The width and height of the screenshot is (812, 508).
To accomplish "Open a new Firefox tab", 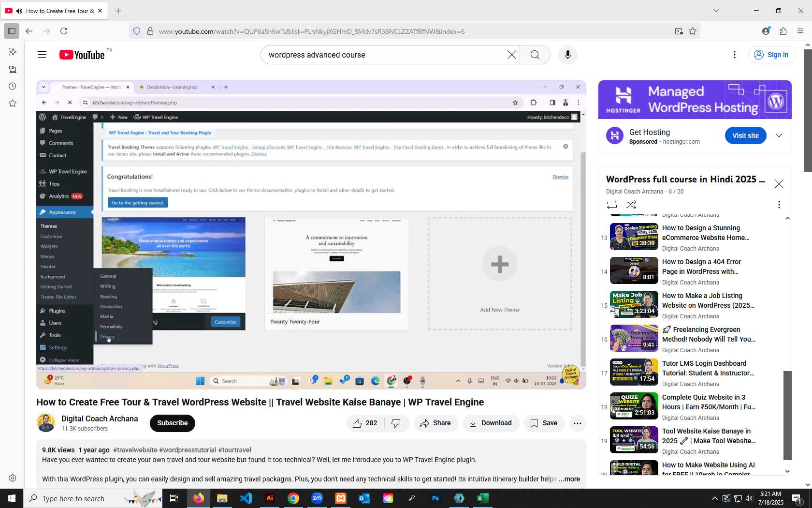I will coord(118,11).
